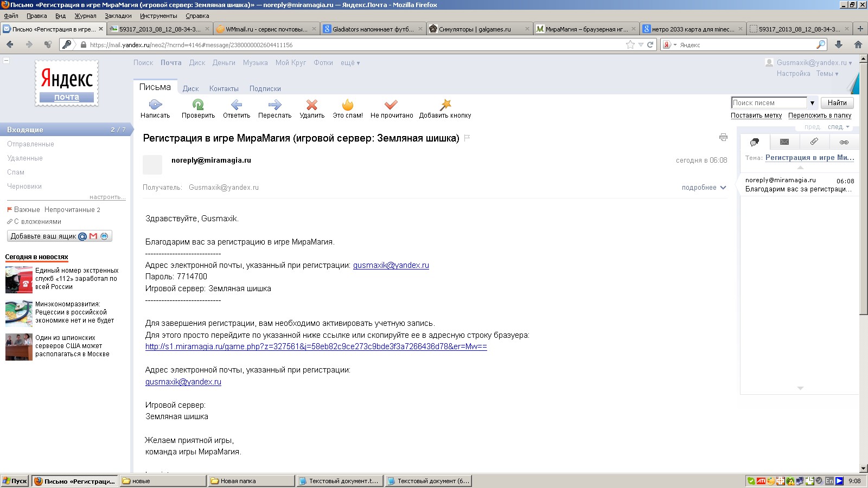Expand message details with подробнее
The image size is (868, 488).
[x=704, y=187]
